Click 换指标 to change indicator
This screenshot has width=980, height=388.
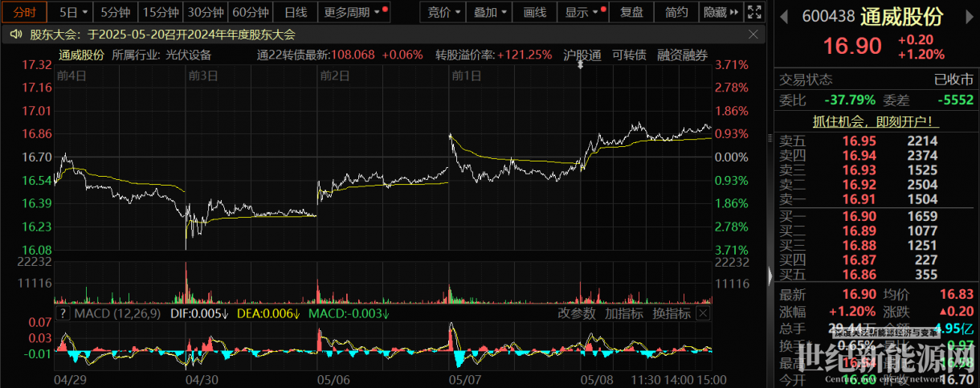[672, 313]
